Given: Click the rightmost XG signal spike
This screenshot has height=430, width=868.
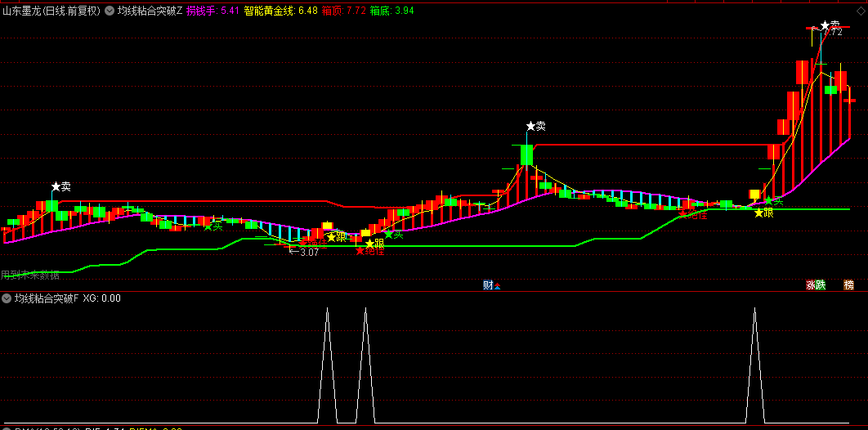Looking at the screenshot, I should [x=755, y=365].
